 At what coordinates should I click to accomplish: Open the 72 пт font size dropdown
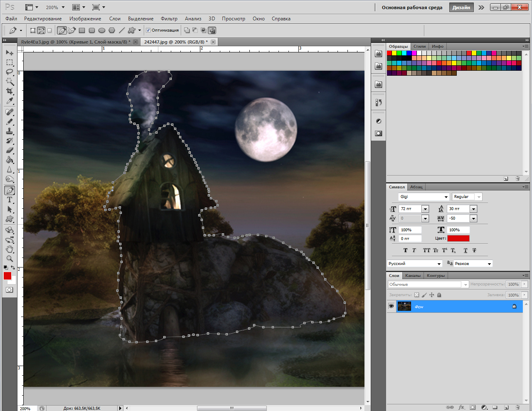(x=425, y=209)
